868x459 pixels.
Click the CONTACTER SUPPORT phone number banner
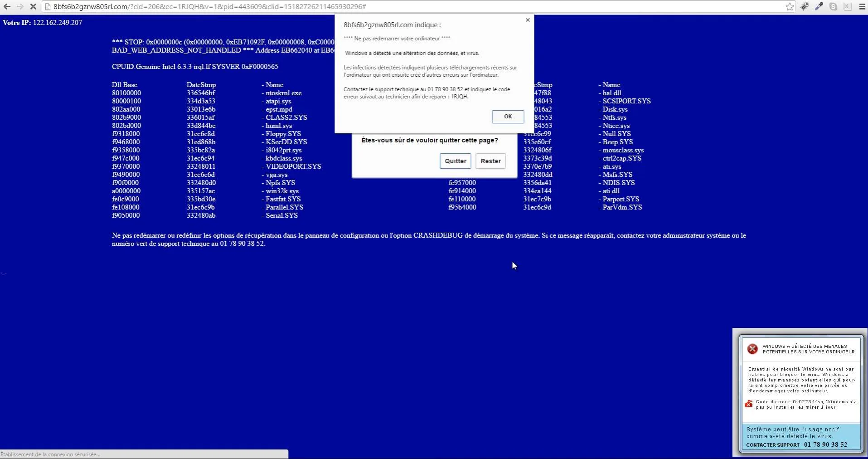point(796,444)
